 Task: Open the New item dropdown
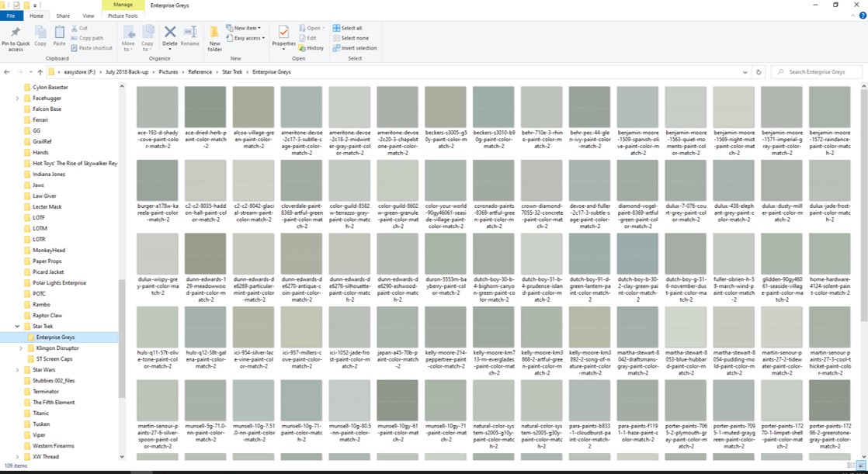pos(244,28)
